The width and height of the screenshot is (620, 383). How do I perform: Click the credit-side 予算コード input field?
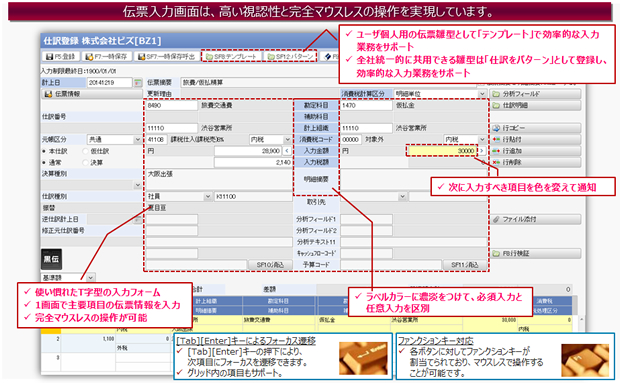click(x=391, y=265)
